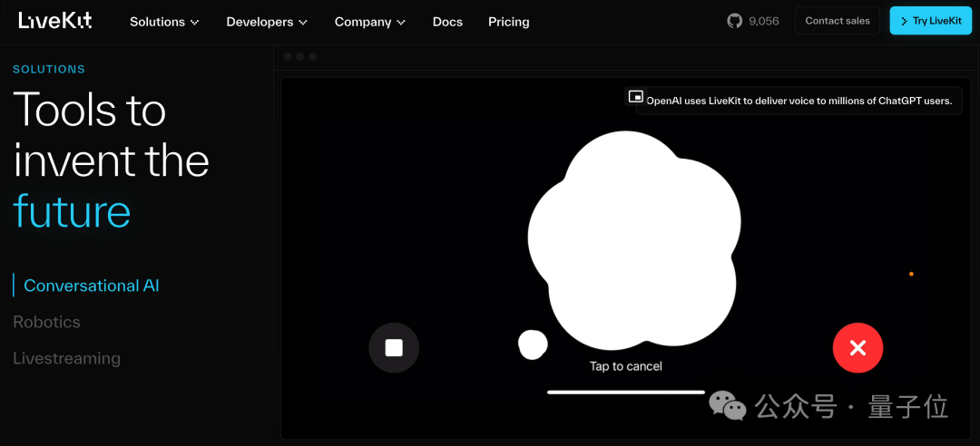Click the white home indicator bar
The width and height of the screenshot is (980, 446).
(x=625, y=393)
